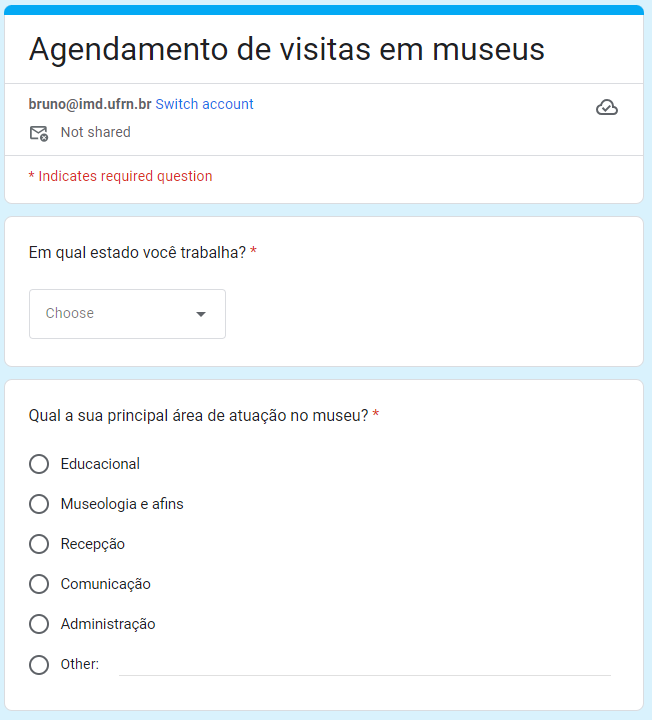
Task: Click the Em qual estado você trabalha question
Action: [x=137, y=253]
